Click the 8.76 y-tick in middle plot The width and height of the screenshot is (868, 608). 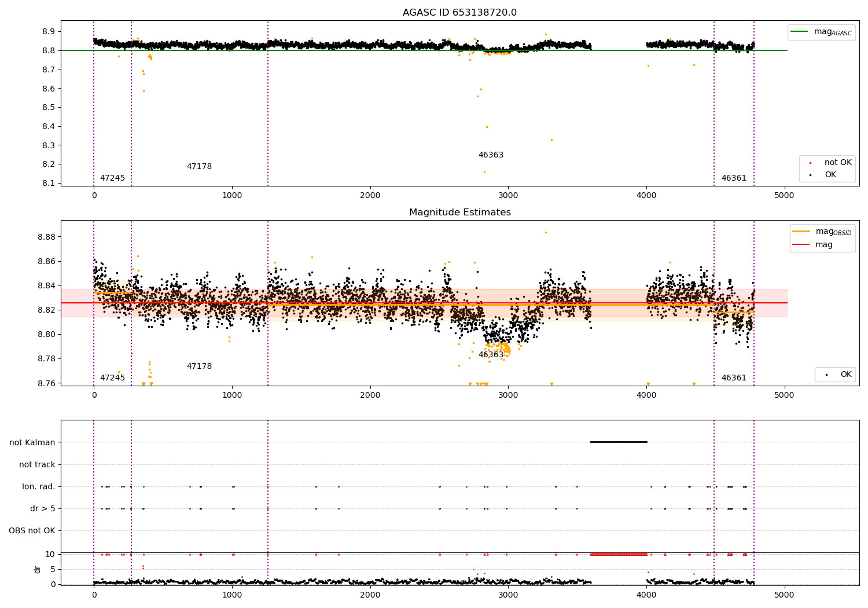[x=46, y=383]
